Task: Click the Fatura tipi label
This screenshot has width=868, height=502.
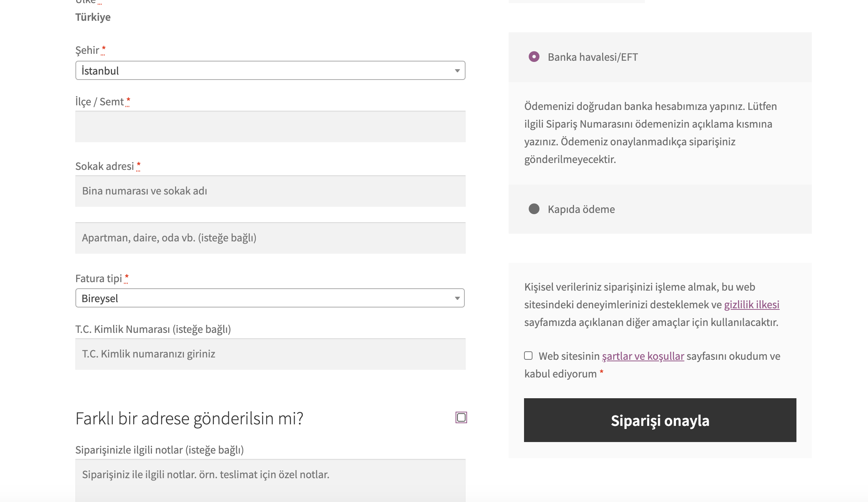Action: (98, 277)
